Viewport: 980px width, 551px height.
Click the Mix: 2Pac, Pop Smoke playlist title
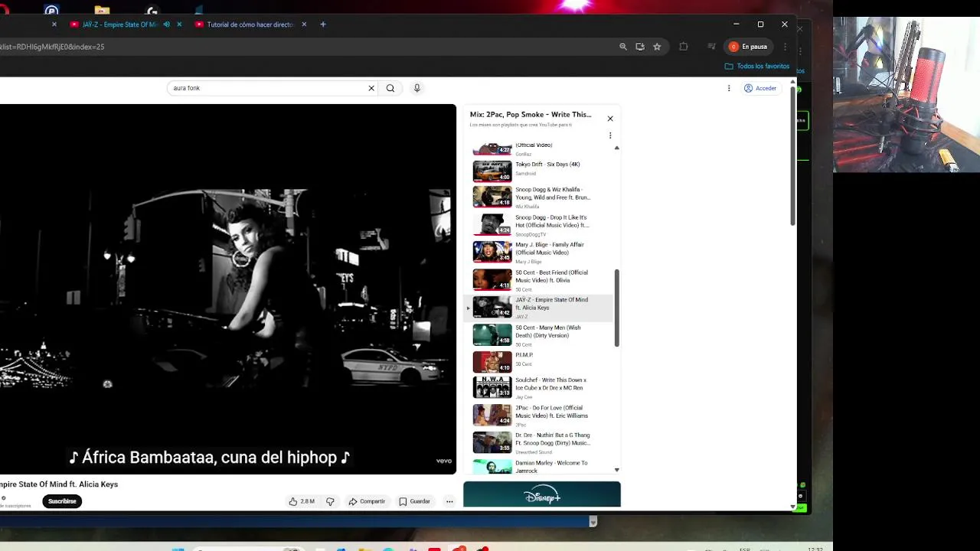531,115
